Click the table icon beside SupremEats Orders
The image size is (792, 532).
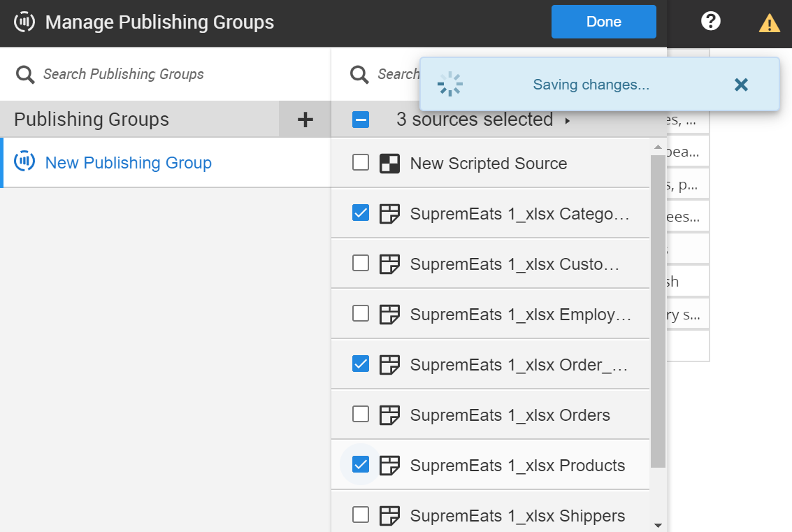tap(389, 415)
